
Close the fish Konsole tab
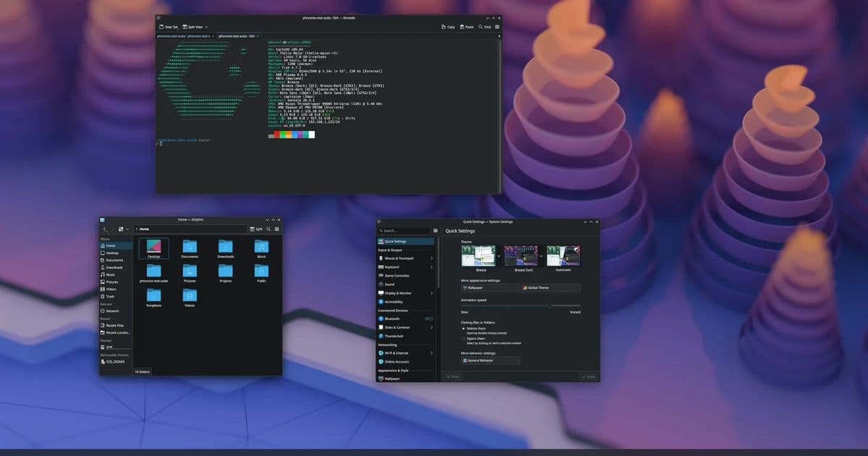click(258, 36)
